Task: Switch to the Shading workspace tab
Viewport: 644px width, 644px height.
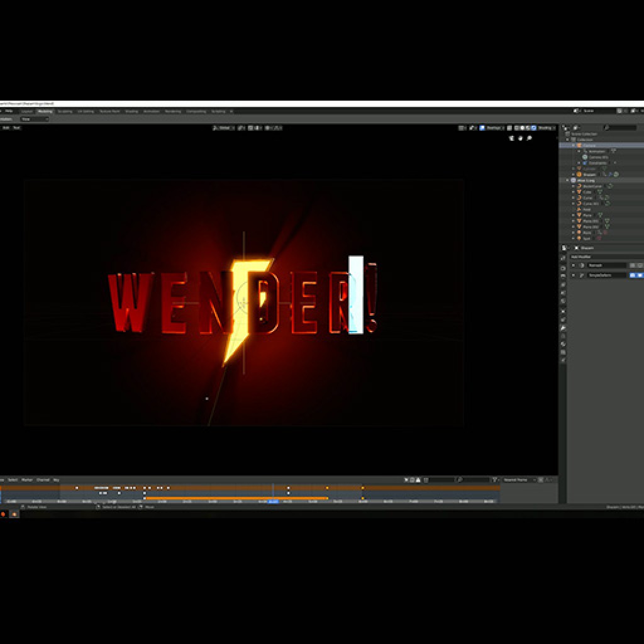Action: click(128, 111)
